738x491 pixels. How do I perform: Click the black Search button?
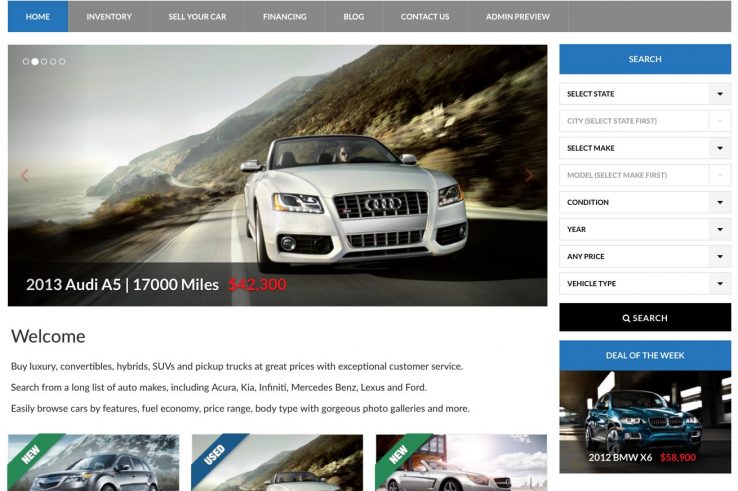[645, 318]
